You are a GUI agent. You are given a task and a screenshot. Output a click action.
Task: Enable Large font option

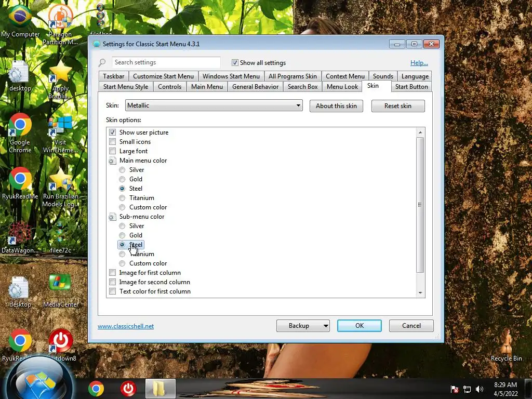[112, 151]
